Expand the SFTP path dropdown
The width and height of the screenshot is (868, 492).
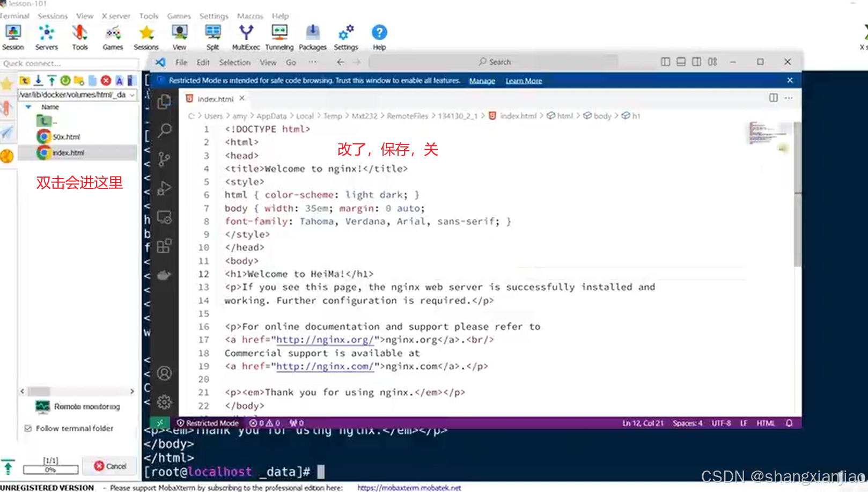click(132, 95)
